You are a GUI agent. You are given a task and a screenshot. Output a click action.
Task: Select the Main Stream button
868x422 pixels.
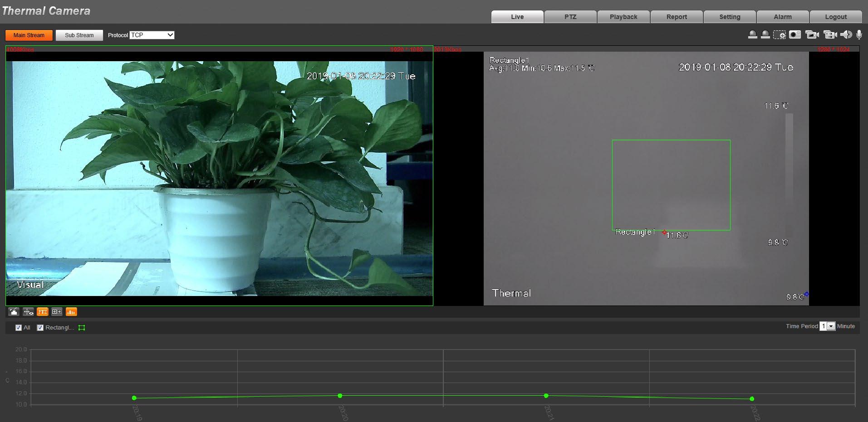29,35
